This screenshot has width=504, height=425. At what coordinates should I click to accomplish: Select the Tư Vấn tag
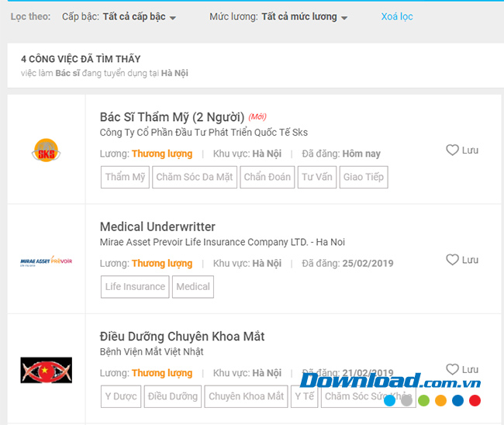click(317, 177)
